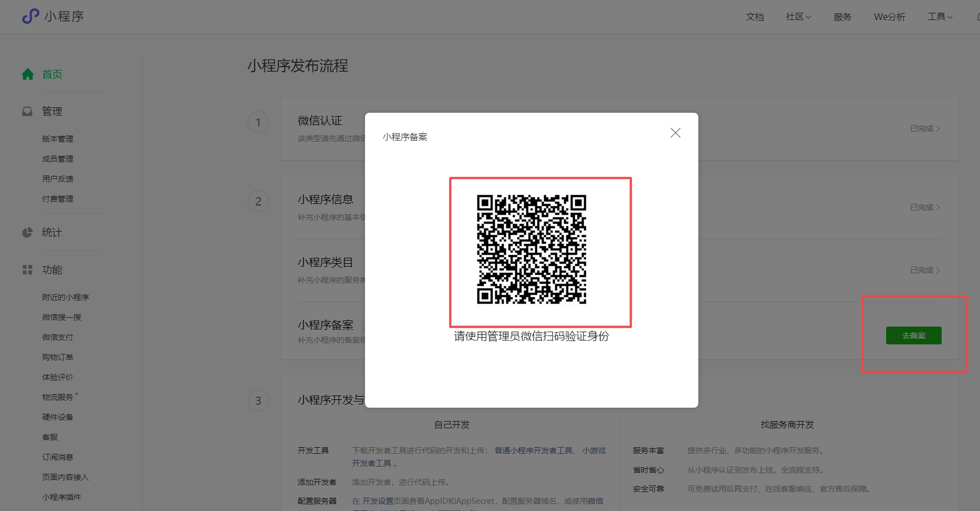Click the 找服务商开发 heading

[787, 425]
